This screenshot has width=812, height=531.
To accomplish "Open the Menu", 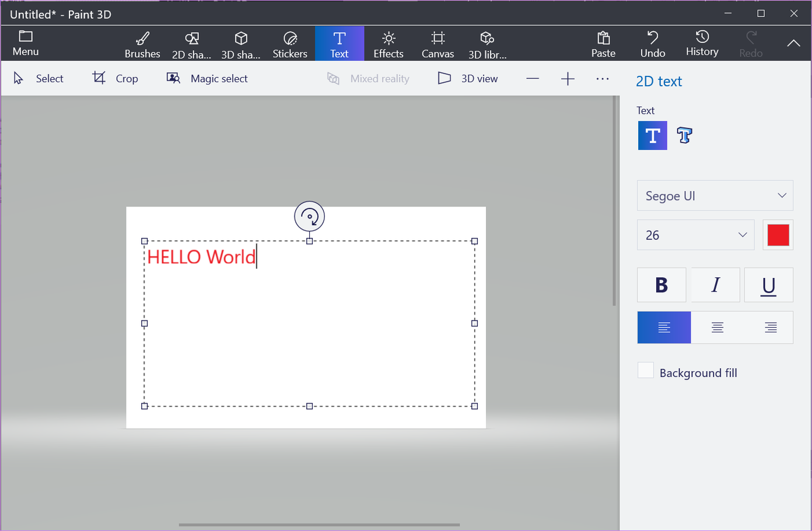I will pyautogui.click(x=25, y=43).
